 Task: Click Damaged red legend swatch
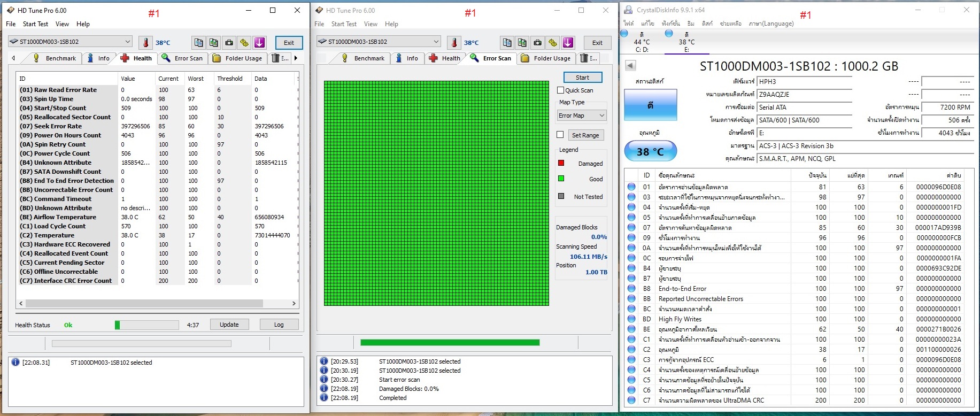coord(561,163)
